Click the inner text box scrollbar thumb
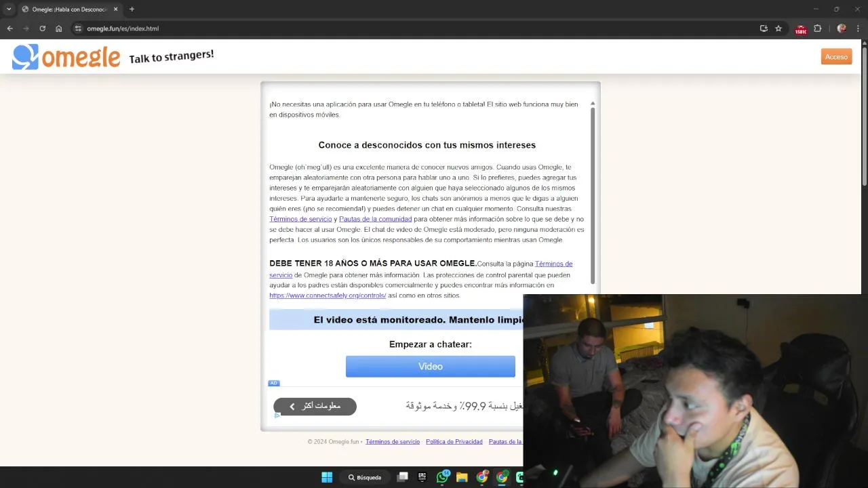Image resolution: width=868 pixels, height=488 pixels. tap(593, 195)
